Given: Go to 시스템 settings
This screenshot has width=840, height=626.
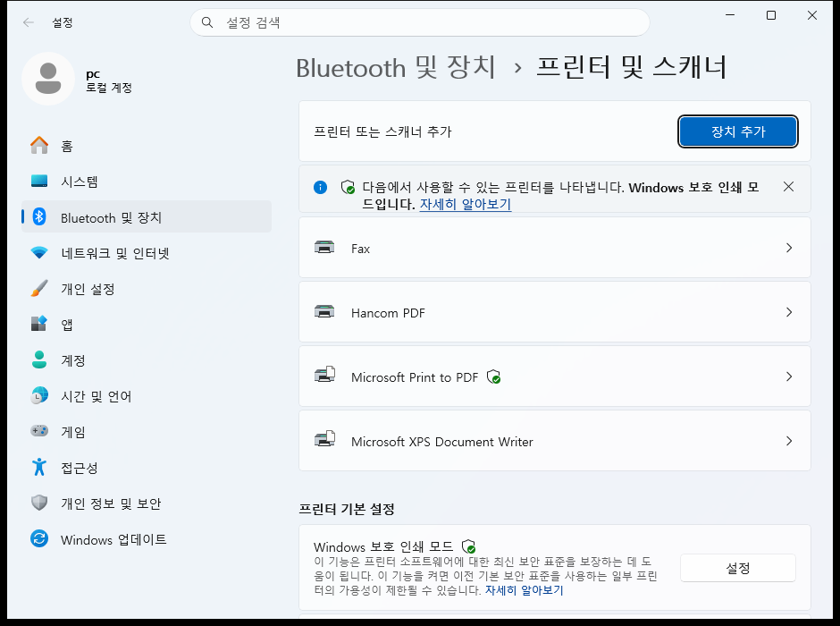Looking at the screenshot, I should 147,182.
